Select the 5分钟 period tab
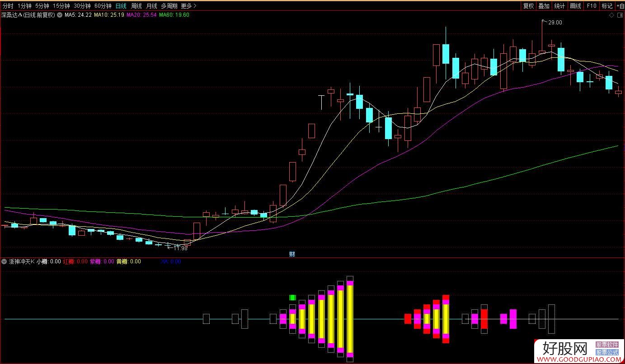Screen dimensions: 625x364 tap(42, 6)
